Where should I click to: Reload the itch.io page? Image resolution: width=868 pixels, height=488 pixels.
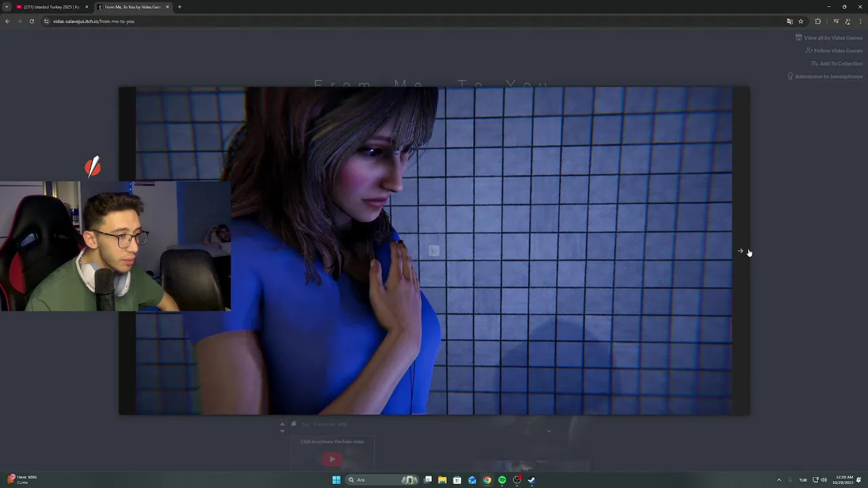pos(32,21)
